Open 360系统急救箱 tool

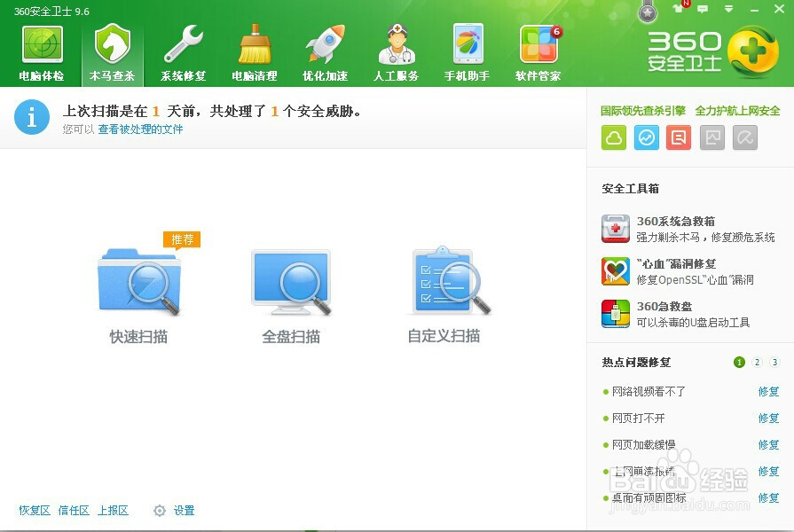click(x=688, y=229)
